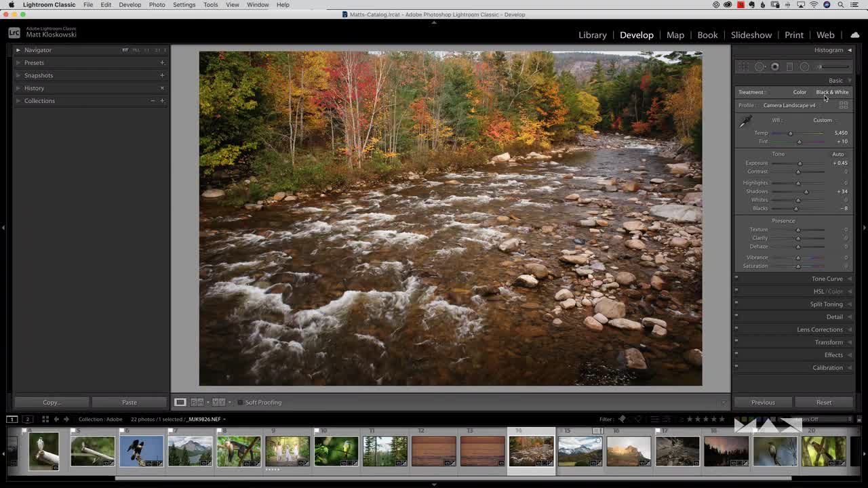868x488 pixels.
Task: Set treatment to Black & White
Action: [x=832, y=92]
